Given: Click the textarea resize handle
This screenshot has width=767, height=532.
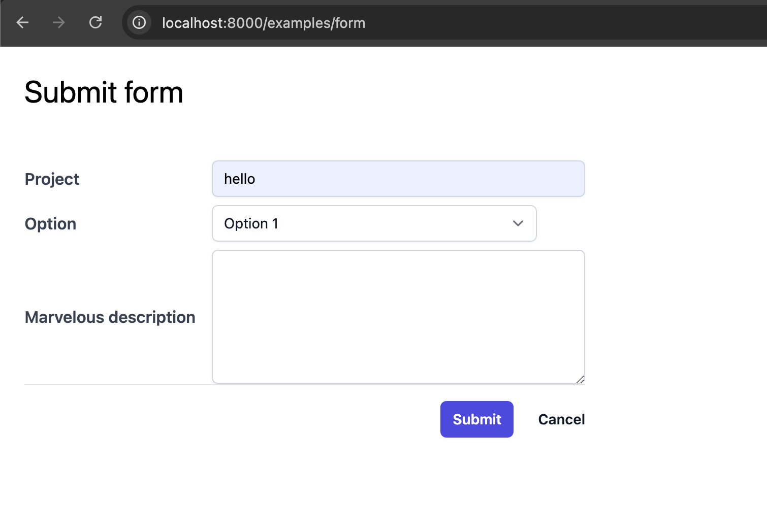Looking at the screenshot, I should point(581,379).
